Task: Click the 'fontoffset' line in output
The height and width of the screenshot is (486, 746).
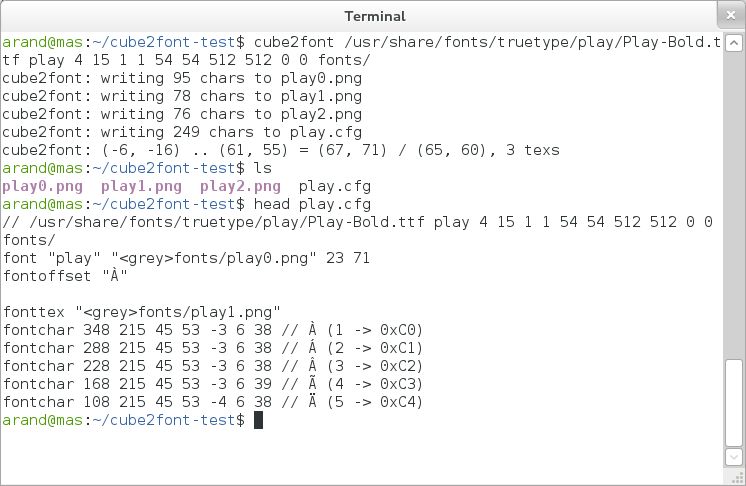Action: (65, 276)
